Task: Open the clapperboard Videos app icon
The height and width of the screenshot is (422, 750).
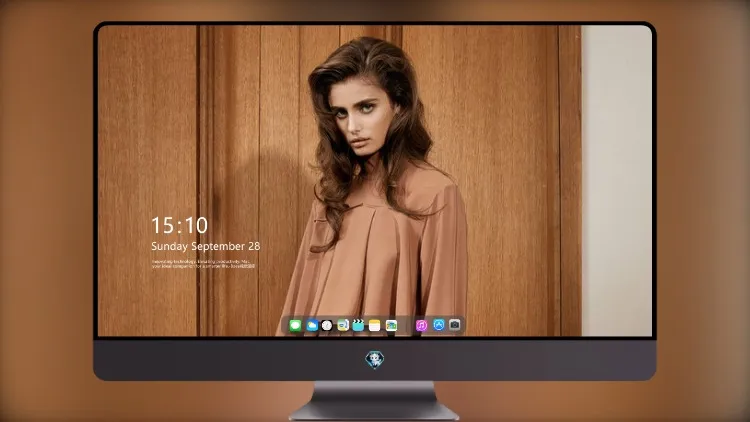Action: pos(358,326)
